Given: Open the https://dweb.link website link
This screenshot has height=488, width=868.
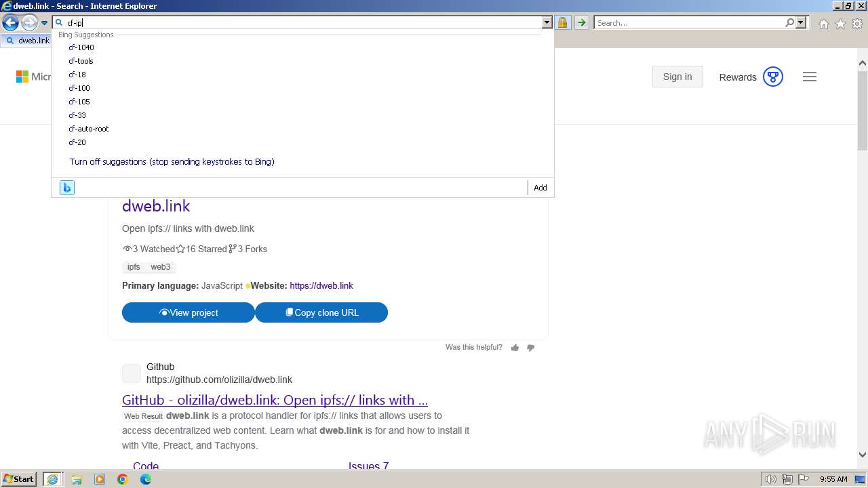Looking at the screenshot, I should click(321, 285).
